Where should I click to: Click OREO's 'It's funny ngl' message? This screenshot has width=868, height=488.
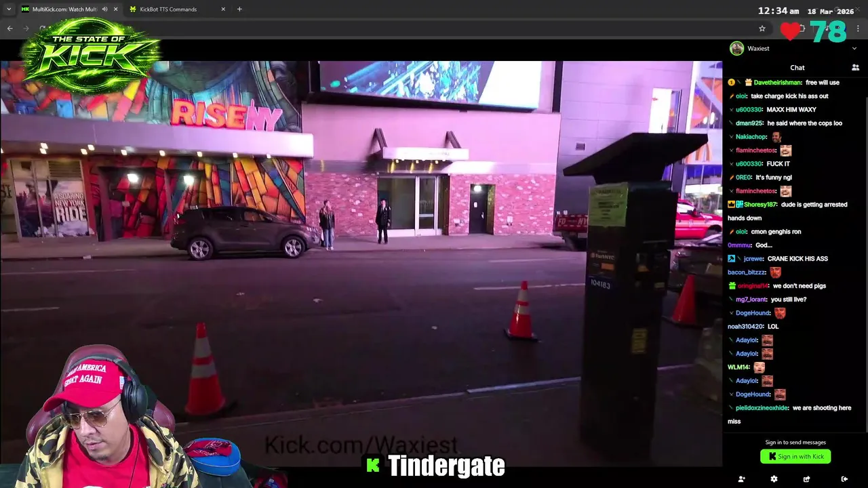(774, 178)
